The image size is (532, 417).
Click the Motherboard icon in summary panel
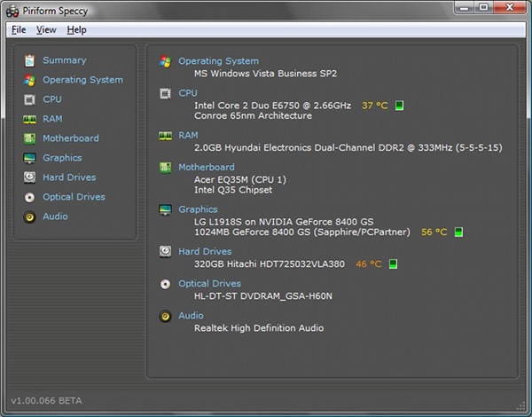[x=165, y=168]
